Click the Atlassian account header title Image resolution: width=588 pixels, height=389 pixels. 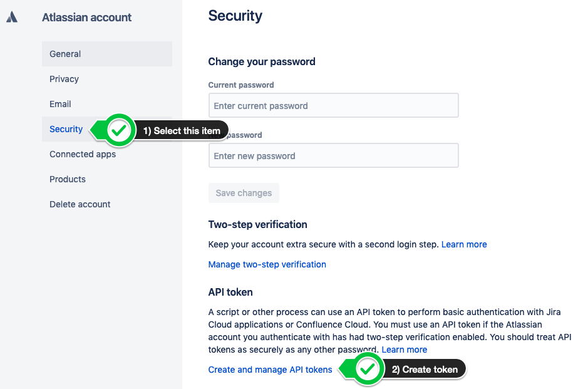86,18
